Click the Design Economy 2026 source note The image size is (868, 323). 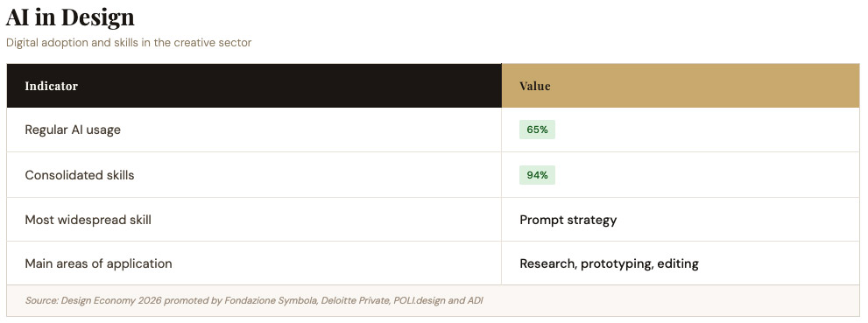click(254, 301)
